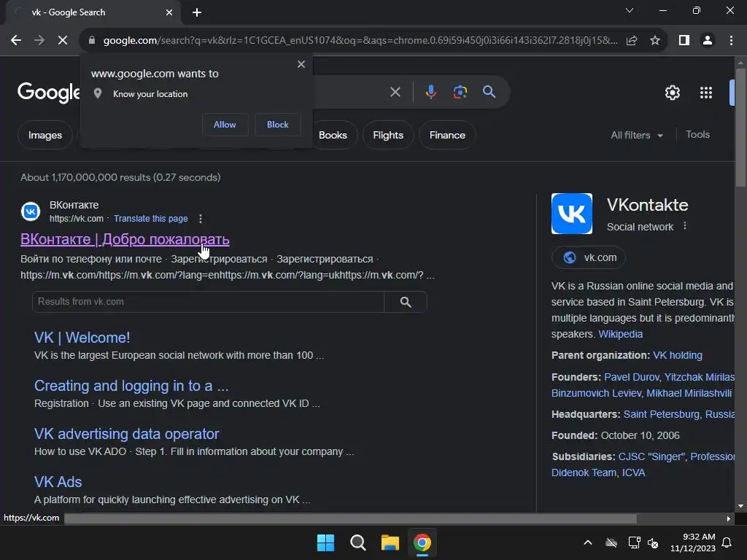Open the VK Ads sitelink
This screenshot has width=747, height=560.
pyautogui.click(x=58, y=482)
